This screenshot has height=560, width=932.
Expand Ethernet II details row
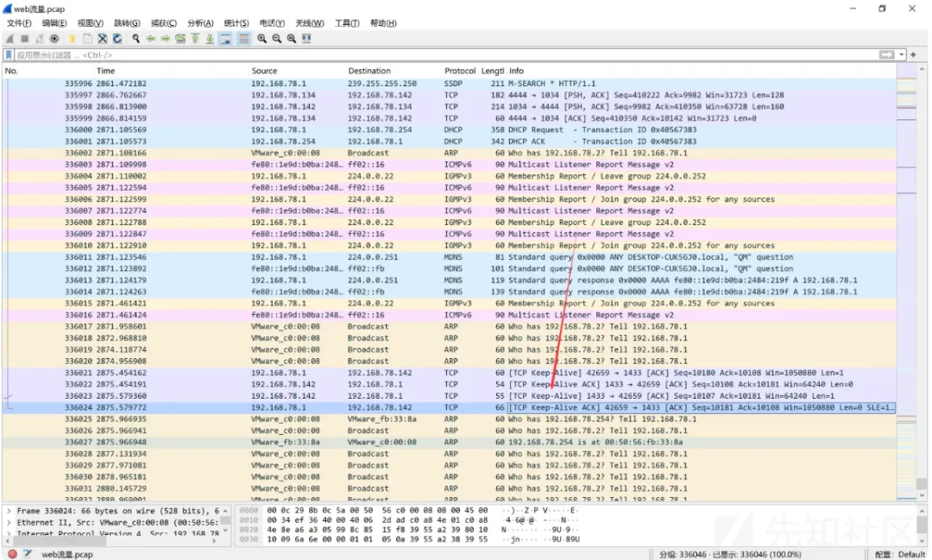[x=9, y=522]
